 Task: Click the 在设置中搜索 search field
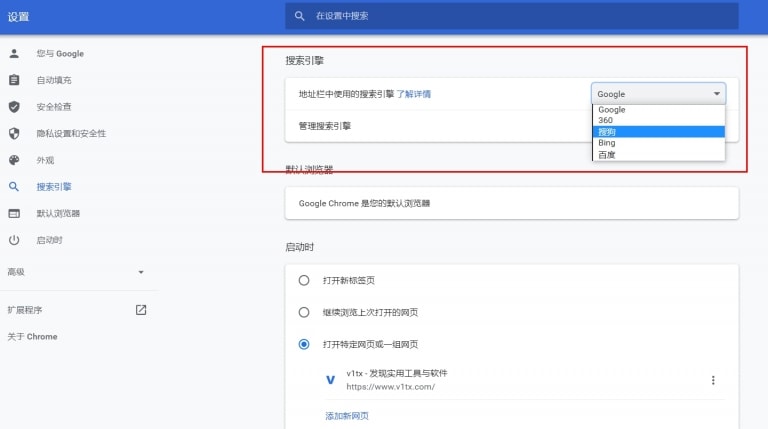[511, 16]
